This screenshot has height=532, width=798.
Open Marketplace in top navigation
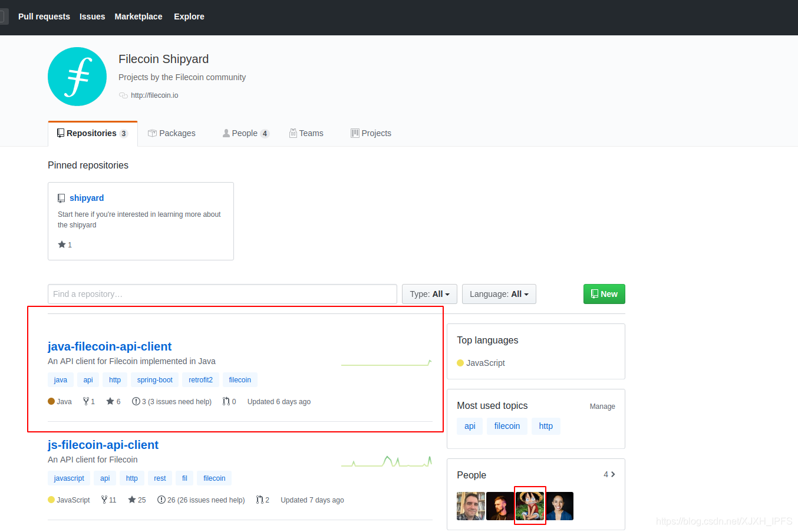pos(139,16)
